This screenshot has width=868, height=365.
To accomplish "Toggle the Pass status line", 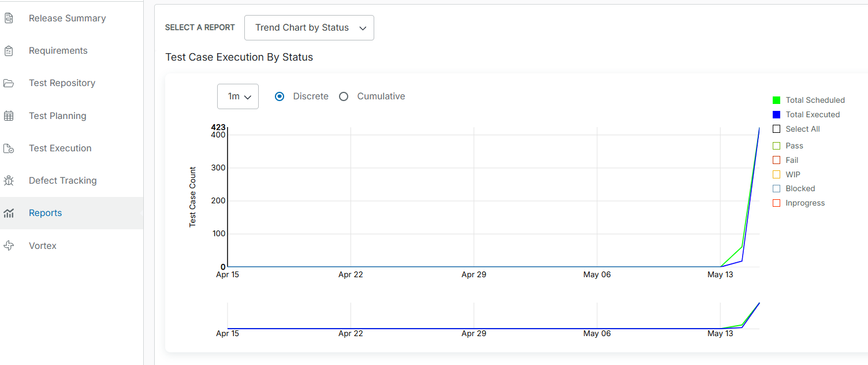I will tap(776, 146).
